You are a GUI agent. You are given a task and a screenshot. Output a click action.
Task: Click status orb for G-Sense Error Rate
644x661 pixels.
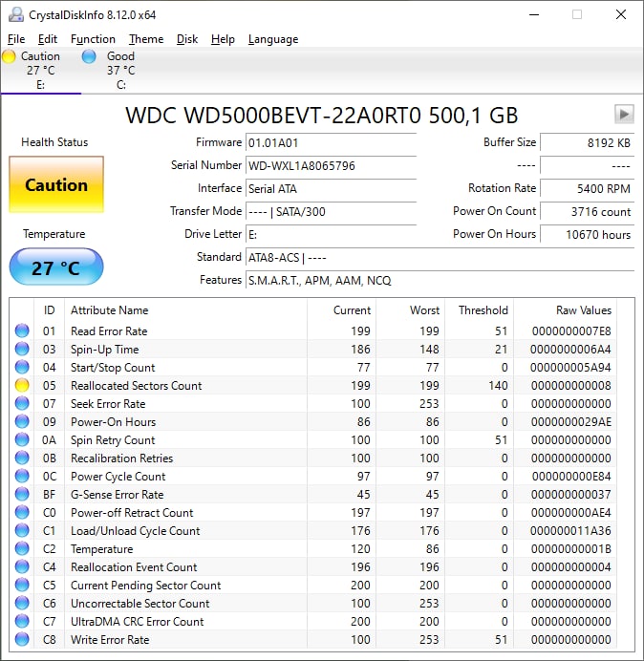click(x=22, y=494)
